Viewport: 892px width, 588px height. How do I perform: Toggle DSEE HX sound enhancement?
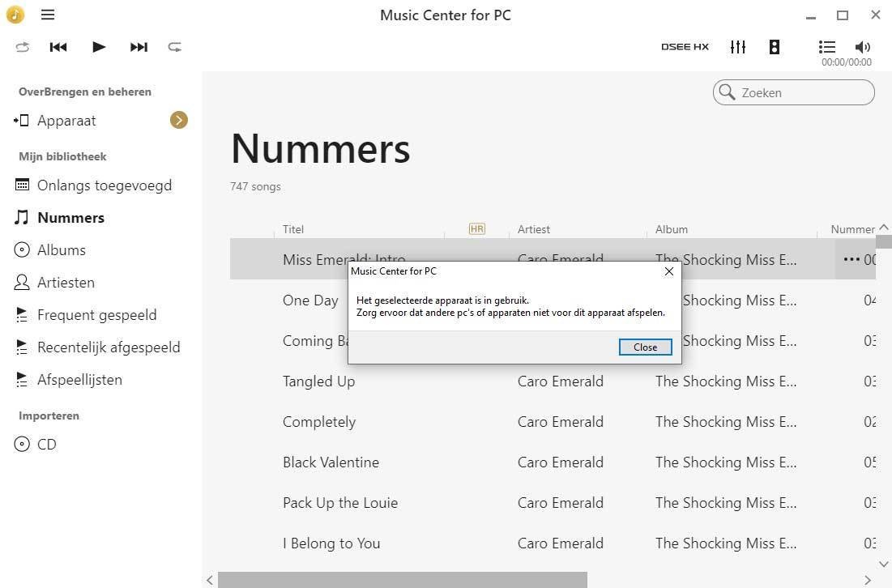pyautogui.click(x=685, y=47)
